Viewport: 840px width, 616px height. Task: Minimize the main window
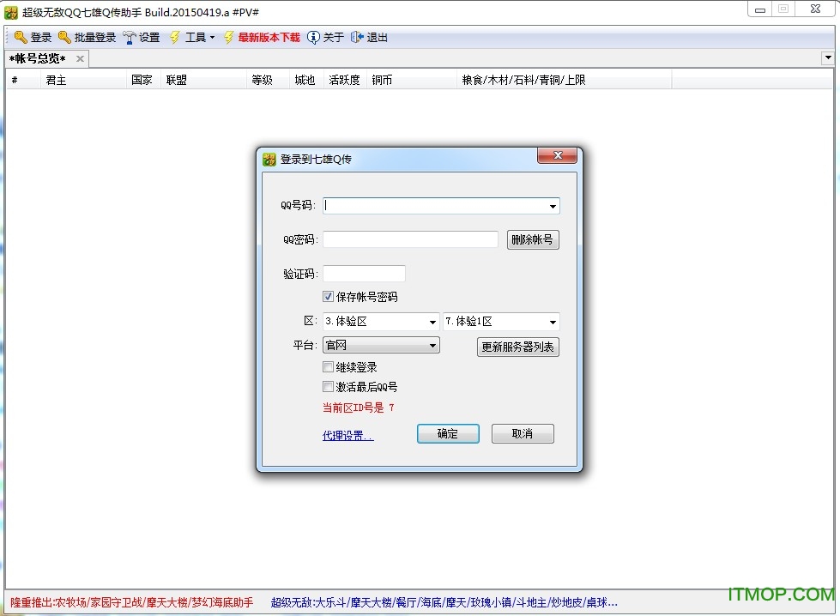coord(759,9)
